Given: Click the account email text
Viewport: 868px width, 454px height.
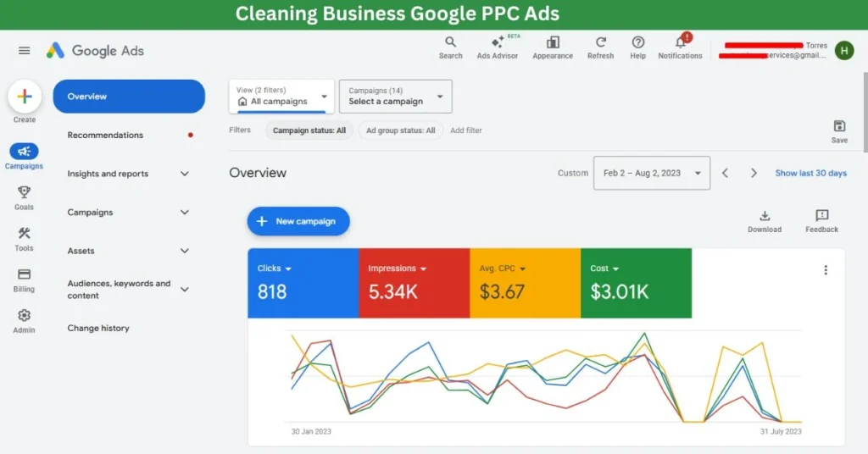Looking at the screenshot, I should coord(773,55).
